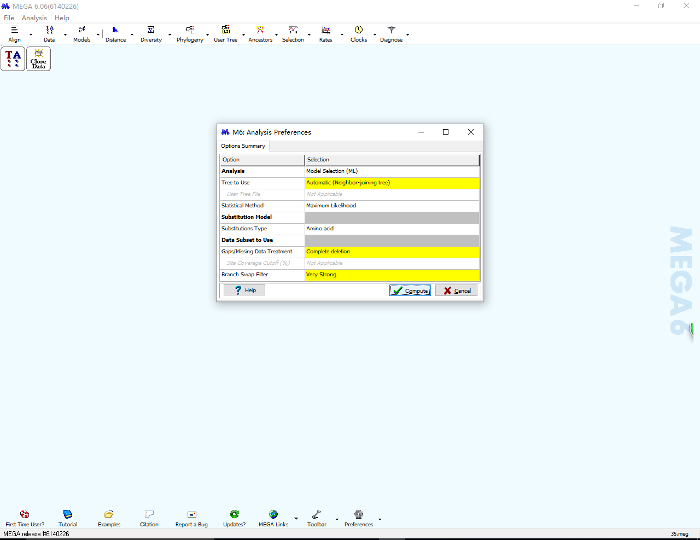Expand the MEGA Links dropdown arrow

click(296, 518)
